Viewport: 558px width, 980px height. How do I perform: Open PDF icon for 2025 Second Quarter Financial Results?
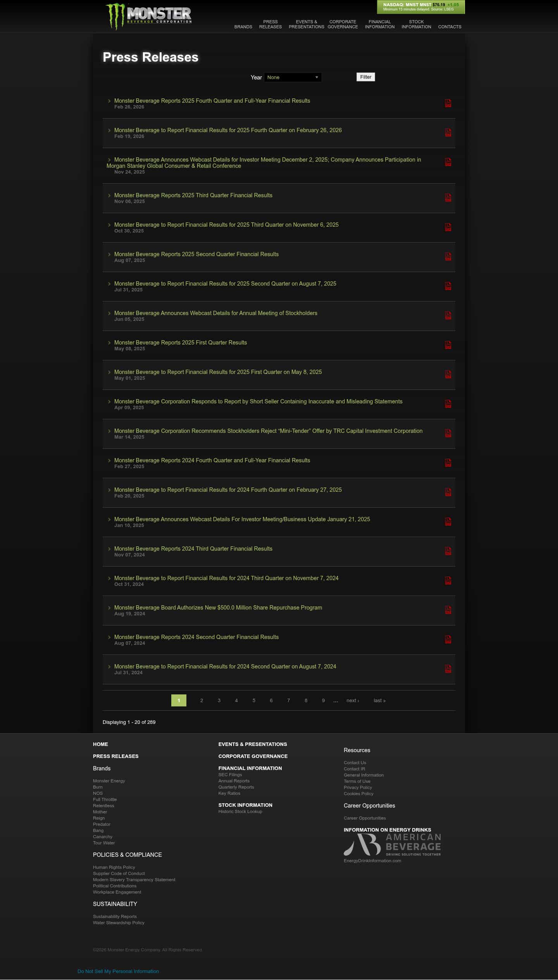[448, 257]
